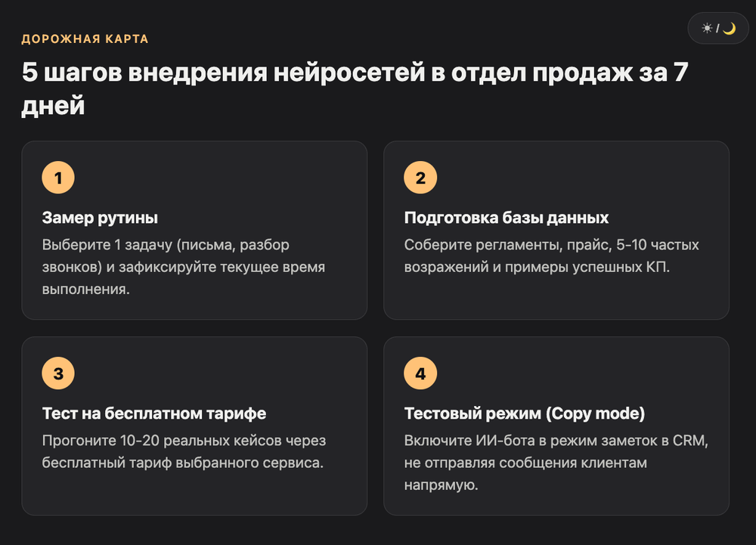Select the 'Тестовый режим (Copy mode)' title
Viewport: 756px width, 545px height.
(x=525, y=413)
